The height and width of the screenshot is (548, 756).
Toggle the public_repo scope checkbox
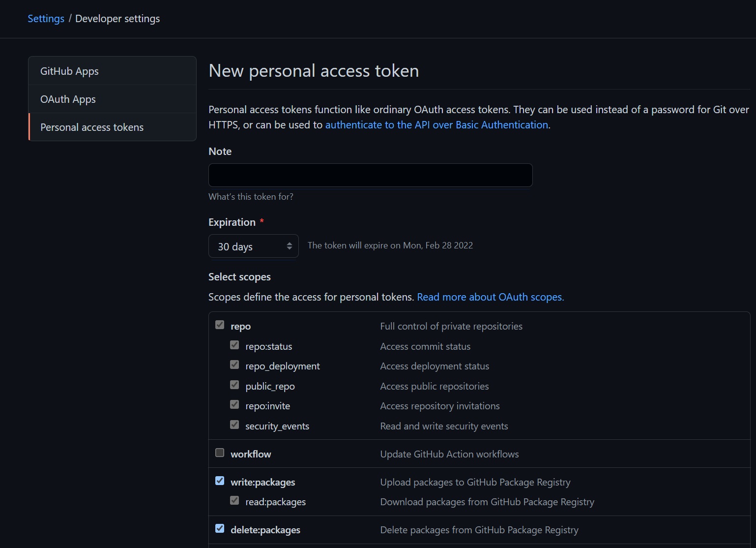pyautogui.click(x=234, y=385)
